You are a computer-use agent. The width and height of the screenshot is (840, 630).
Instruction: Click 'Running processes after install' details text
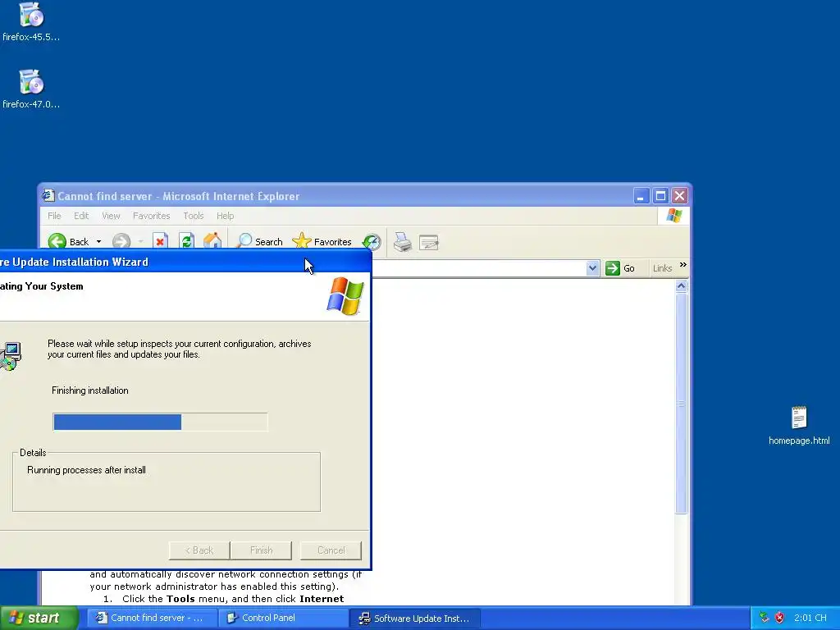[86, 470]
